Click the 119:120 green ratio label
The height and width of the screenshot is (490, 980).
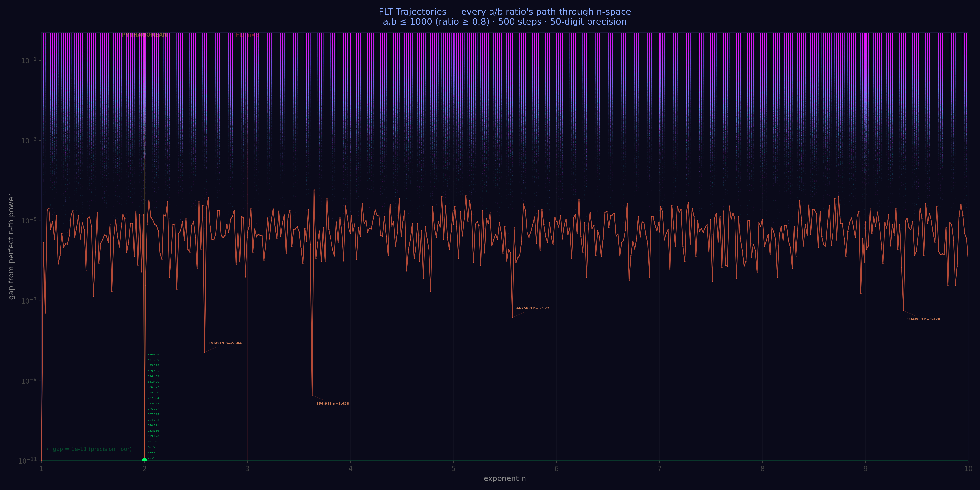(x=153, y=436)
